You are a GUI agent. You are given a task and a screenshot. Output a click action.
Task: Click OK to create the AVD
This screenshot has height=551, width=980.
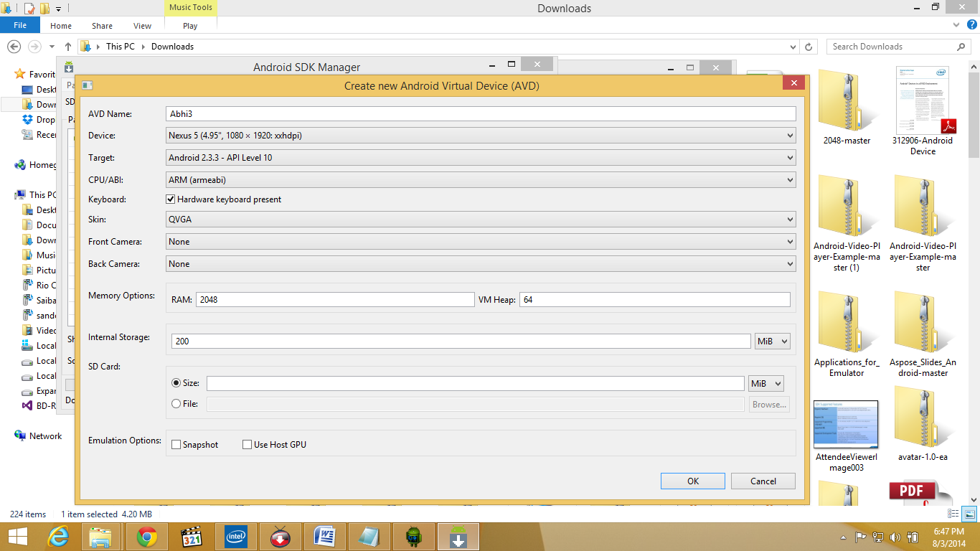coord(693,481)
